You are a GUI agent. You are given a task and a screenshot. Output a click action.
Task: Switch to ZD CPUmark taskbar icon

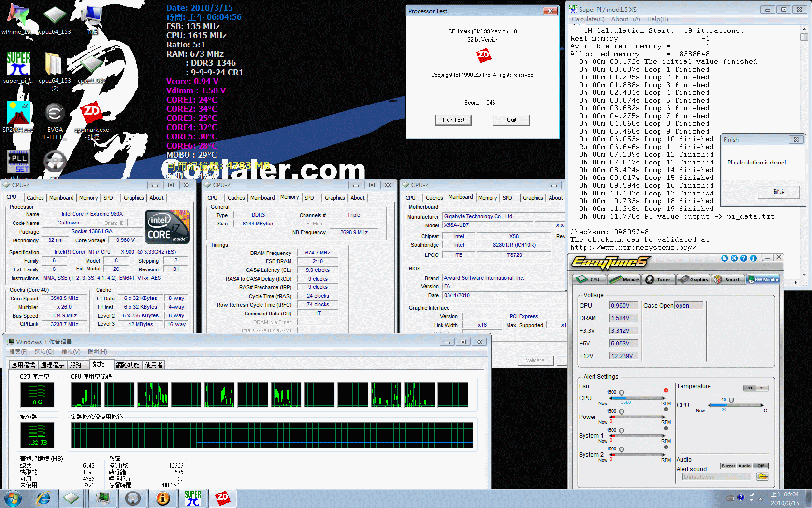point(222,498)
